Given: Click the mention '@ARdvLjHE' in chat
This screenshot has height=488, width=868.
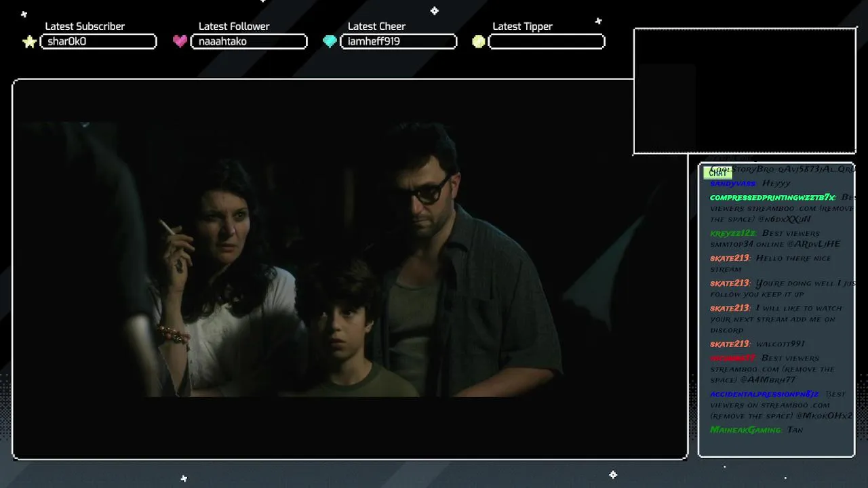Looking at the screenshot, I should pyautogui.click(x=813, y=244).
